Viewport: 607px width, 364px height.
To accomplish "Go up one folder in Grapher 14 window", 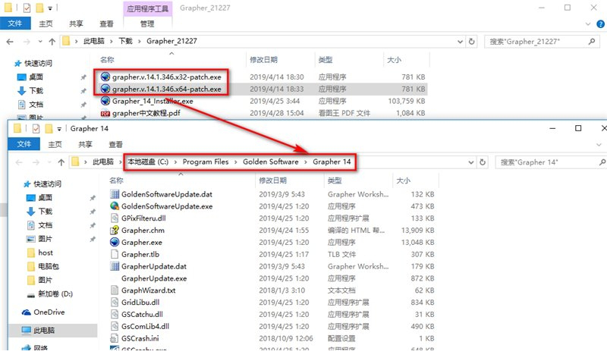I will pyautogui.click(x=61, y=162).
